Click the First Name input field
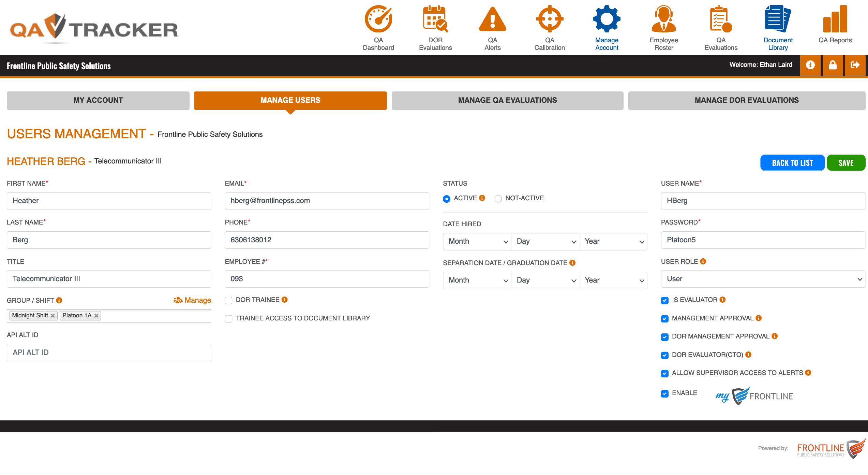 (x=109, y=201)
